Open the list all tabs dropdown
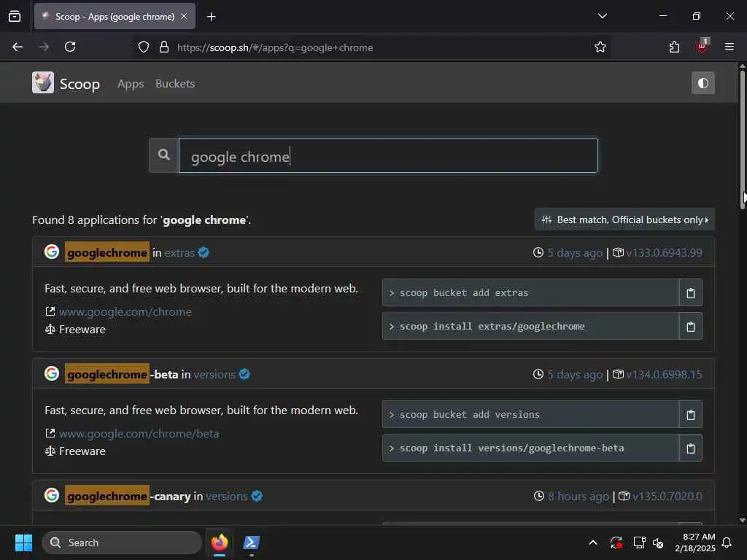The width and height of the screenshot is (747, 560). point(602,16)
